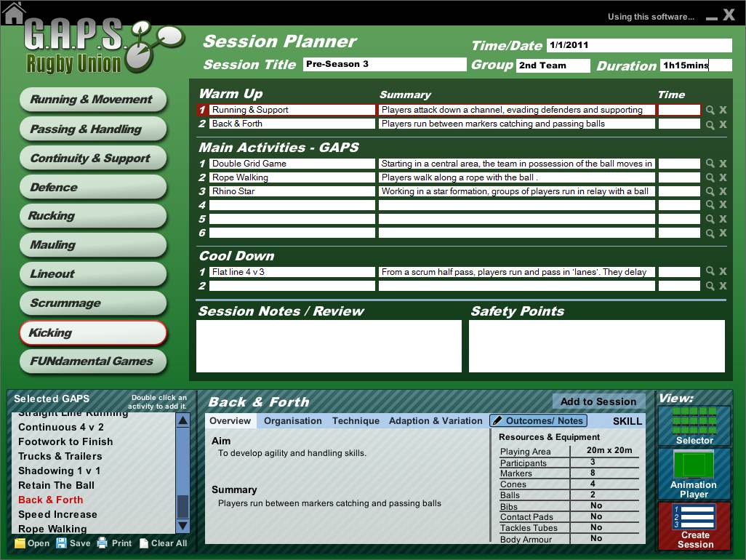The image size is (746, 560).
Task: Open the Selector view
Action: pos(694,426)
